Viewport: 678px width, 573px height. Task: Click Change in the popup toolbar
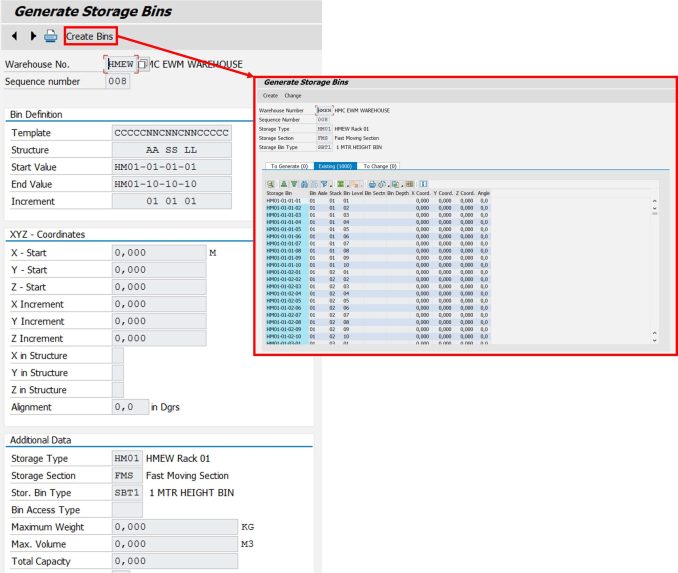[293, 96]
